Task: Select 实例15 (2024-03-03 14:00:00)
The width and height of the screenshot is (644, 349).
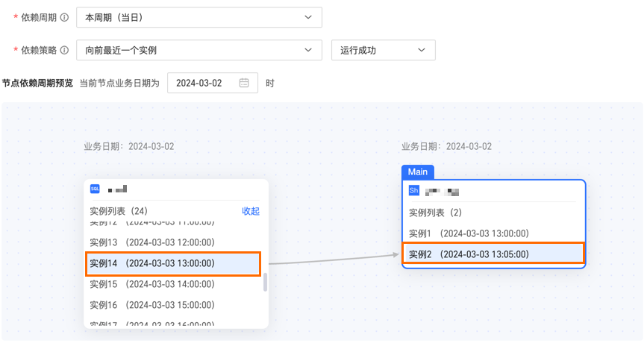Action: tap(152, 284)
